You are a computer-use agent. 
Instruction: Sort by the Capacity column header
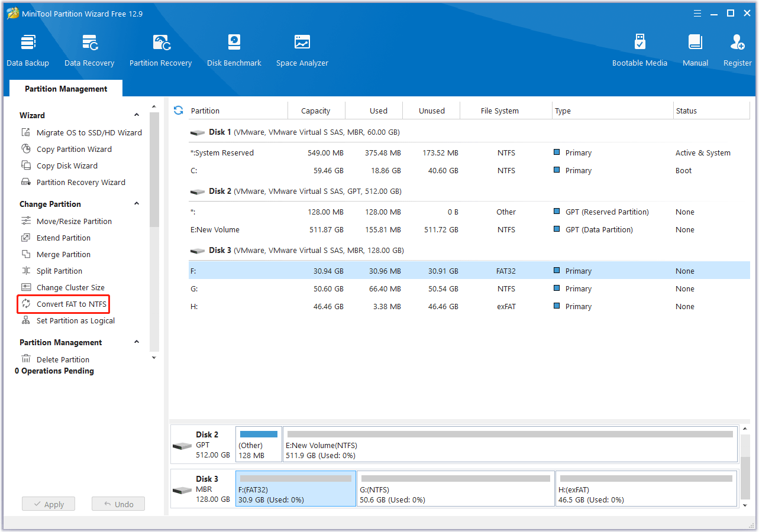coord(316,111)
